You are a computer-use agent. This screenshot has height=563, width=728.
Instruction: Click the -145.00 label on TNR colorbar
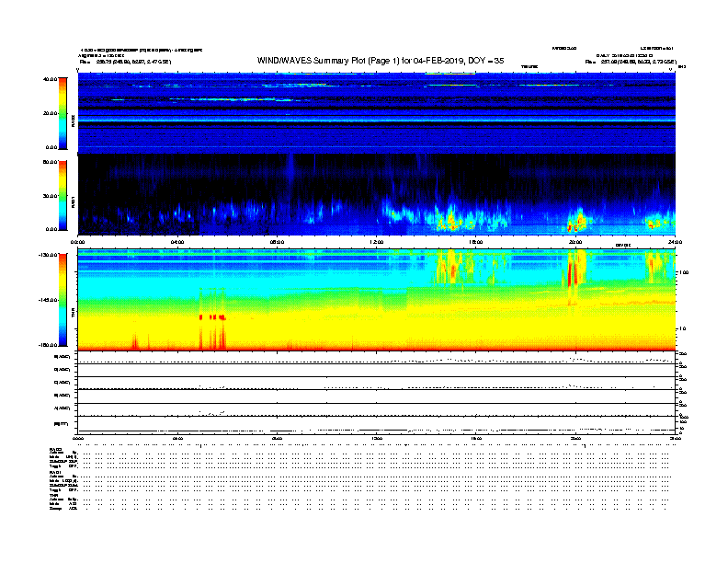click(x=48, y=300)
